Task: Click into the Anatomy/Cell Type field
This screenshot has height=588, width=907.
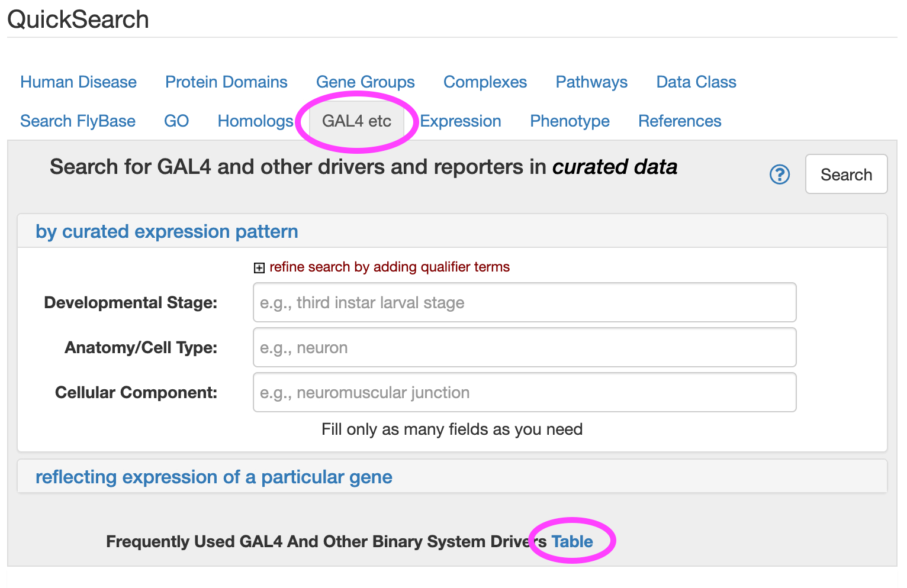Action: [524, 347]
